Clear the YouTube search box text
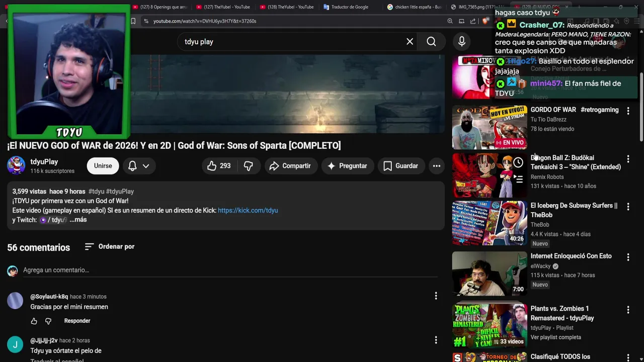The height and width of the screenshot is (362, 644). tap(410, 42)
